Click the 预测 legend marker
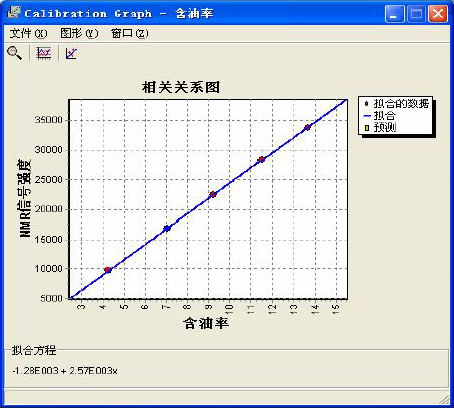 pos(367,128)
